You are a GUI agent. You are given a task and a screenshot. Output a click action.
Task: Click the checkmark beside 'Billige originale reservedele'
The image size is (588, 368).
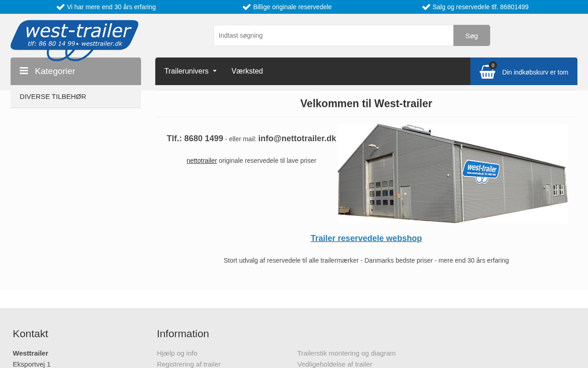click(x=247, y=7)
